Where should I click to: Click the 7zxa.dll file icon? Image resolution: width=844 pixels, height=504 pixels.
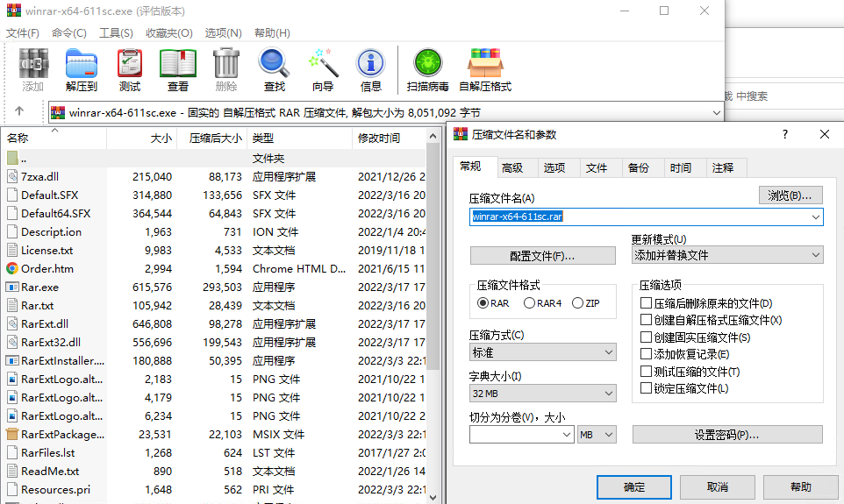pyautogui.click(x=12, y=176)
